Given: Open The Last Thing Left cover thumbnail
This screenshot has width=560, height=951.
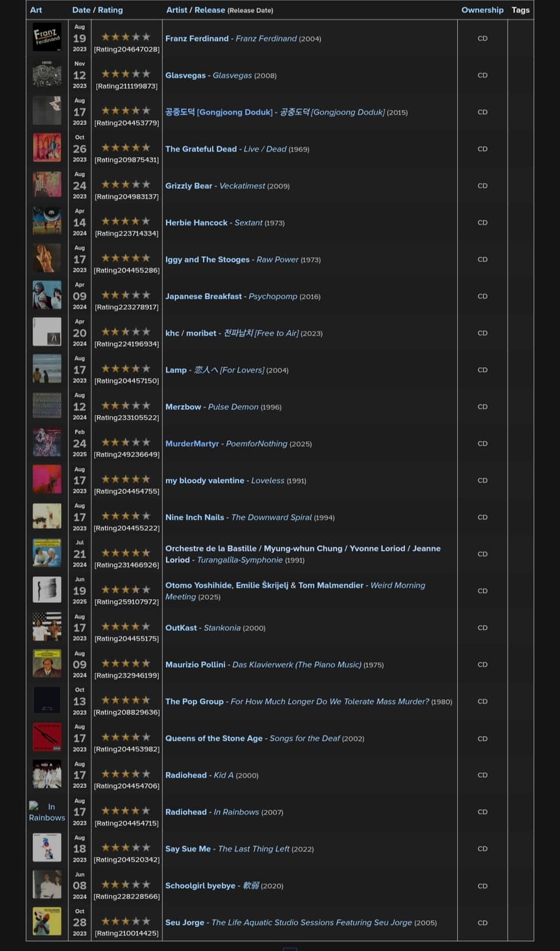Looking at the screenshot, I should click(47, 848).
